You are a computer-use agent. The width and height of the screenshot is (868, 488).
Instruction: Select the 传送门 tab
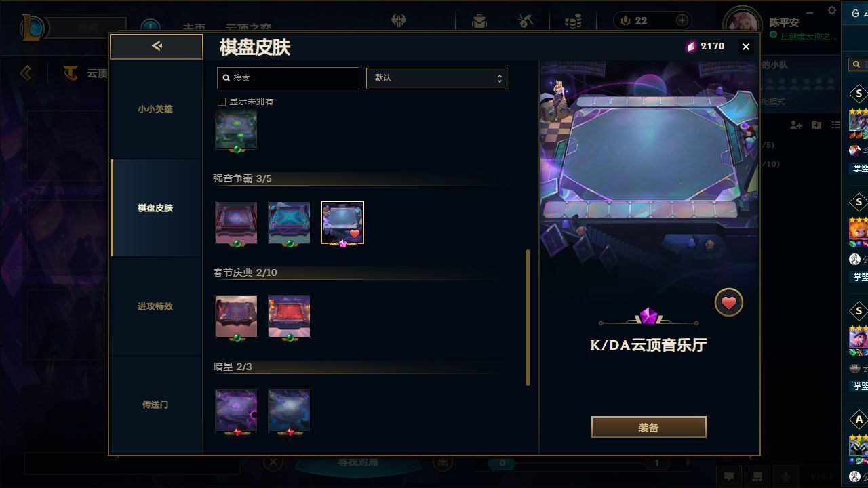(156, 405)
